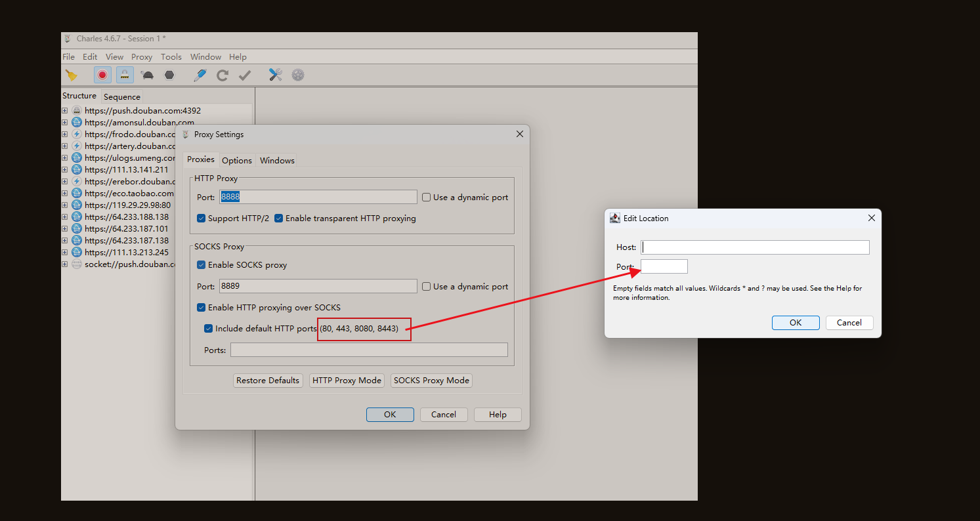Click the Validate checkmark icon

point(245,75)
